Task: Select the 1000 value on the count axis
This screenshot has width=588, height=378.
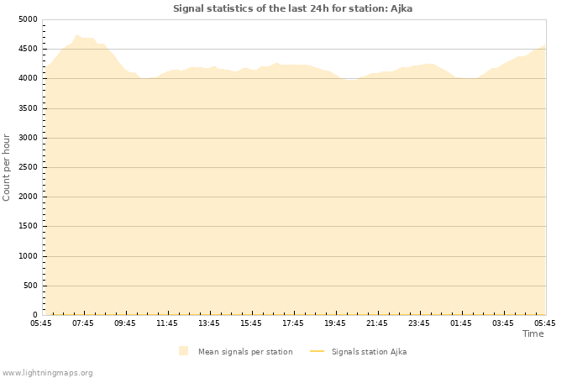Action: 28,256
